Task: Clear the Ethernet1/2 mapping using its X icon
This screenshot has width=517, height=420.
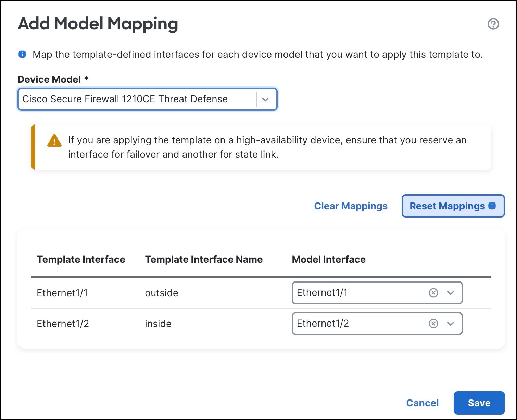Action: click(x=433, y=324)
